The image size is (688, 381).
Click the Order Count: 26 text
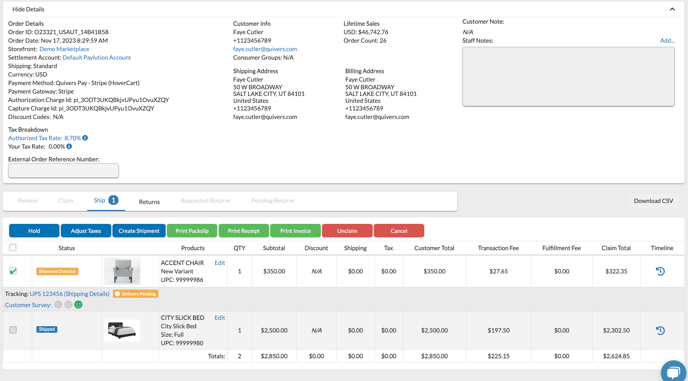click(365, 40)
